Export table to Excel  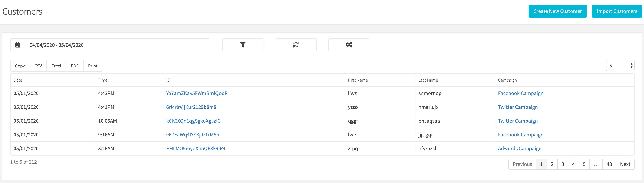click(56, 66)
